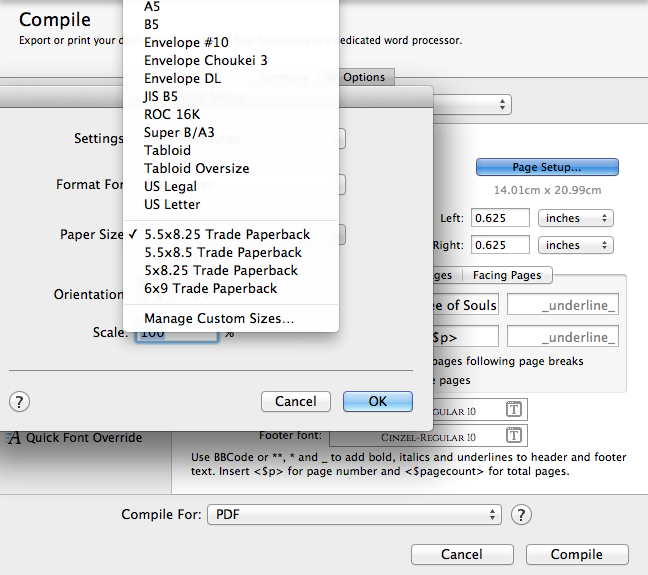
Task: Open the Compile For PDF dropdown
Action: coord(354,515)
